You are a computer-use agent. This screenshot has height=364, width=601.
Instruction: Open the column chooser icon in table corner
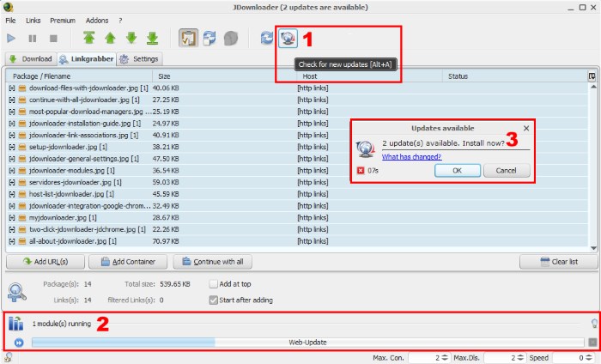[x=592, y=76]
